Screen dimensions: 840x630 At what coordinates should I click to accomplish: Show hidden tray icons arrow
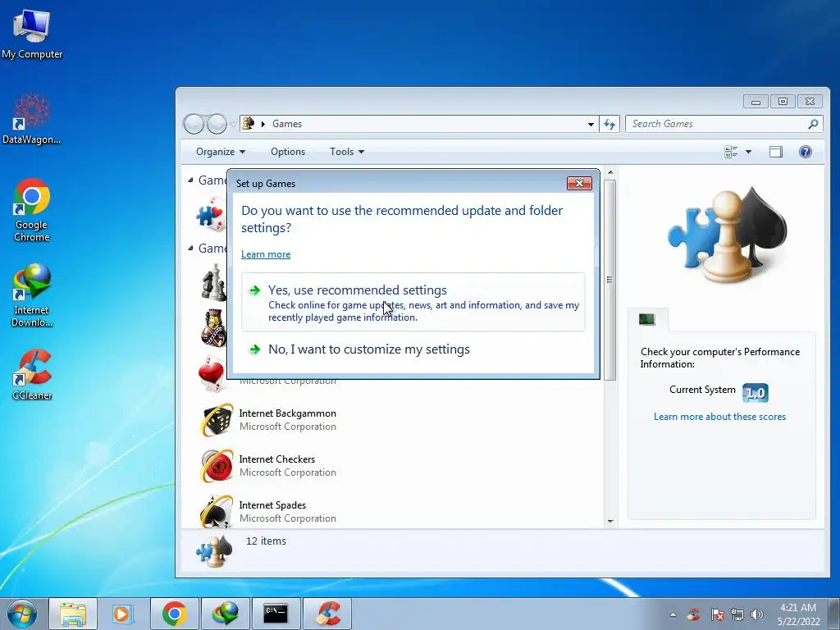coord(673,614)
